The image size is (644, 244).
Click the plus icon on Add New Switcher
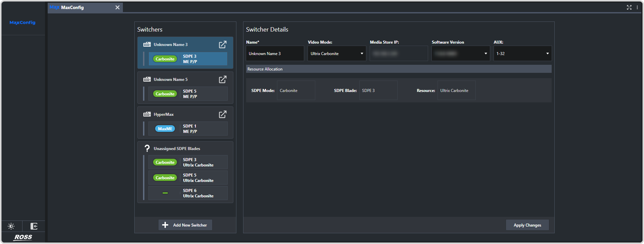165,225
